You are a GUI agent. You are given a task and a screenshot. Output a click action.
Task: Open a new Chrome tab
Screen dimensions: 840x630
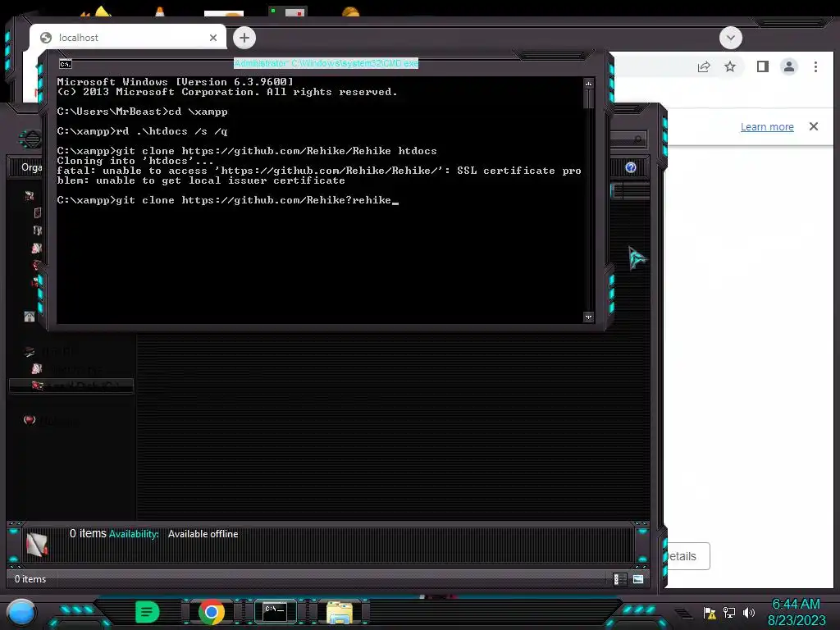pos(244,38)
